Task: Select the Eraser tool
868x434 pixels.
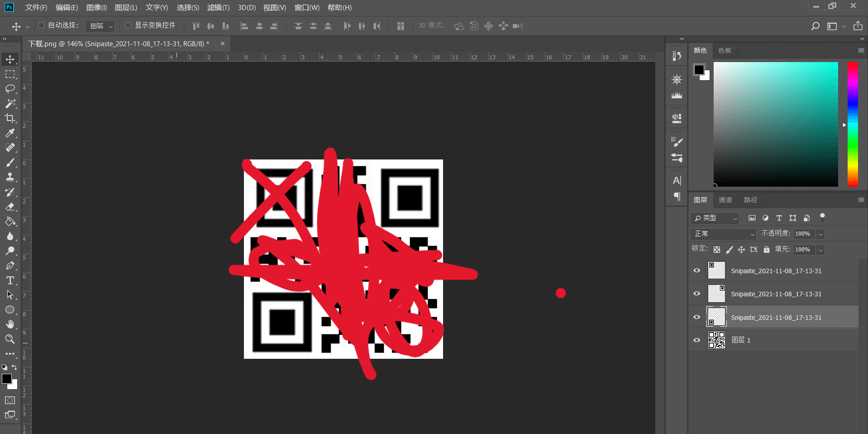Action: (10, 207)
